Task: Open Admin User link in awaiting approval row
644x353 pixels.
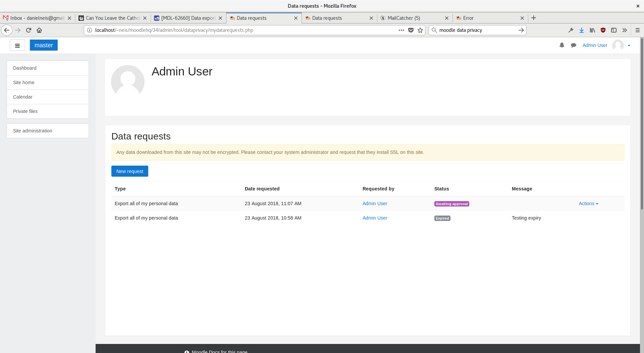Action: click(x=375, y=203)
